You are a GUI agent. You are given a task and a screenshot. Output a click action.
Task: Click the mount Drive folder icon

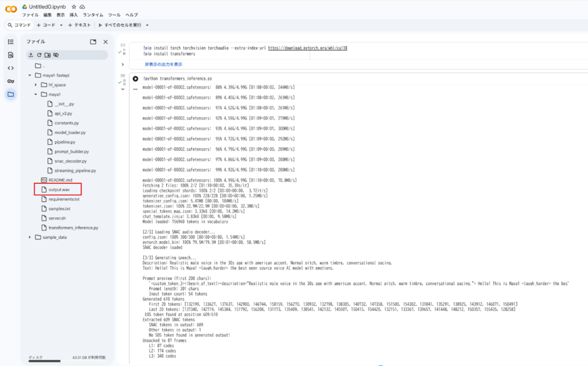48,55
